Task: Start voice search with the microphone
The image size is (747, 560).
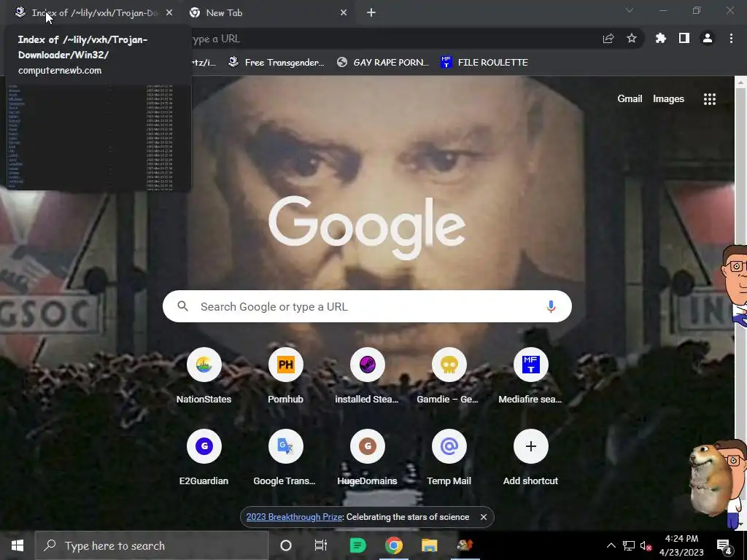Action: pos(551,306)
